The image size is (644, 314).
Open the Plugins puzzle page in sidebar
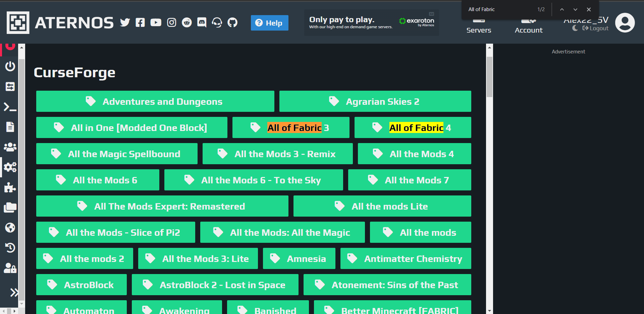pos(10,187)
